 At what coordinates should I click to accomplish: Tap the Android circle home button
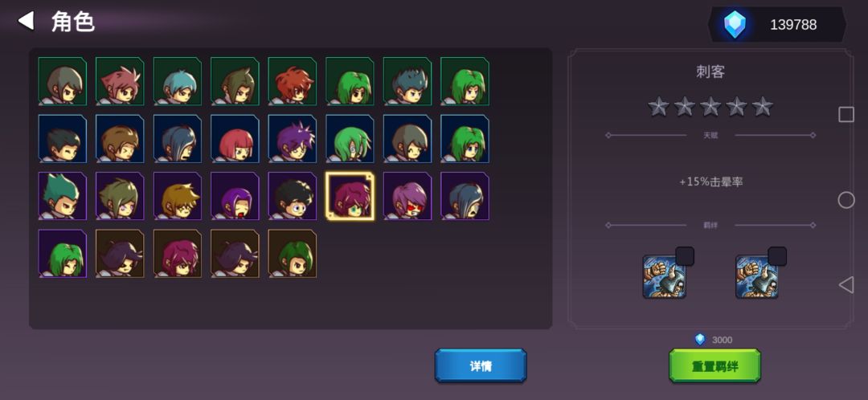tap(846, 200)
